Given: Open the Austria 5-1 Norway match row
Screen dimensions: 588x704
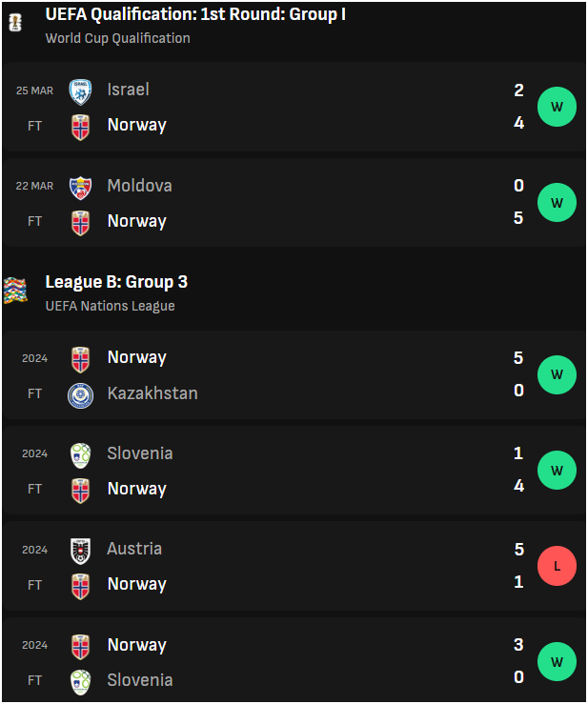Looking at the screenshot, I should coord(294,566).
